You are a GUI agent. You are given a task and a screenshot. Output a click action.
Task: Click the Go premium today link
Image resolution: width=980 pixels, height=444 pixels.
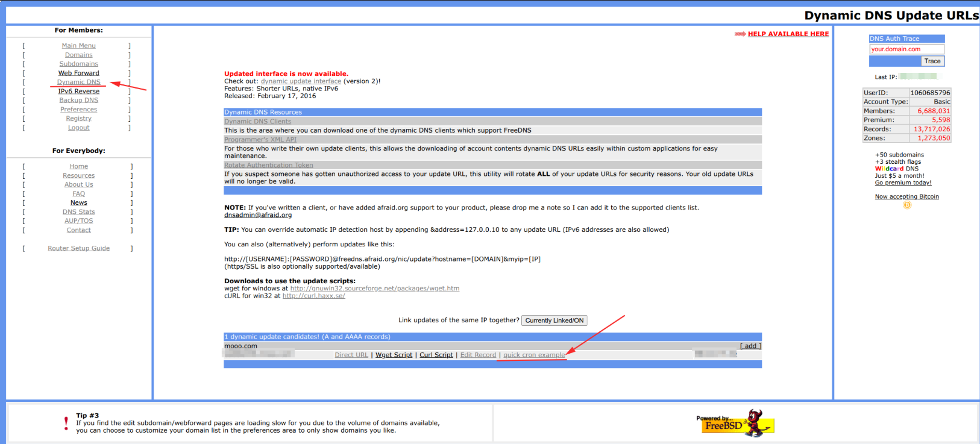tap(903, 183)
